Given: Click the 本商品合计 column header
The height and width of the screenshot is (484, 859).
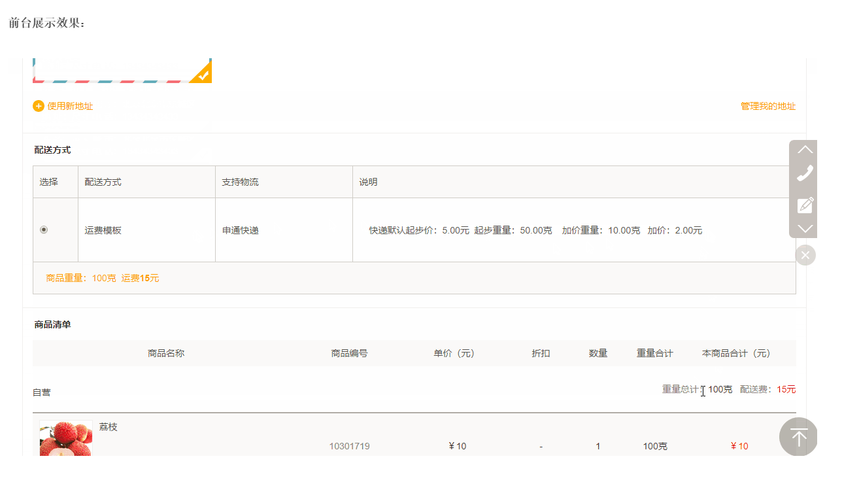Looking at the screenshot, I should [735, 353].
